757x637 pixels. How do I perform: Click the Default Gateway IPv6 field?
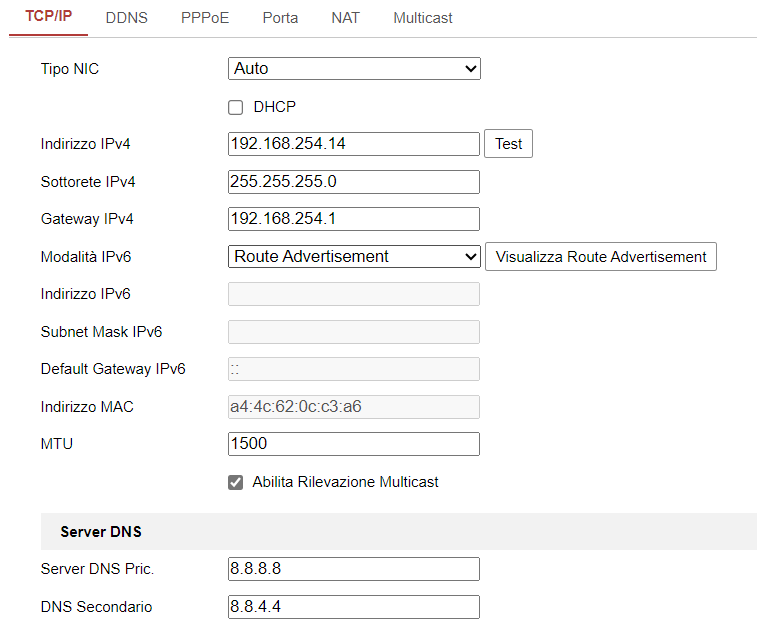tap(354, 369)
